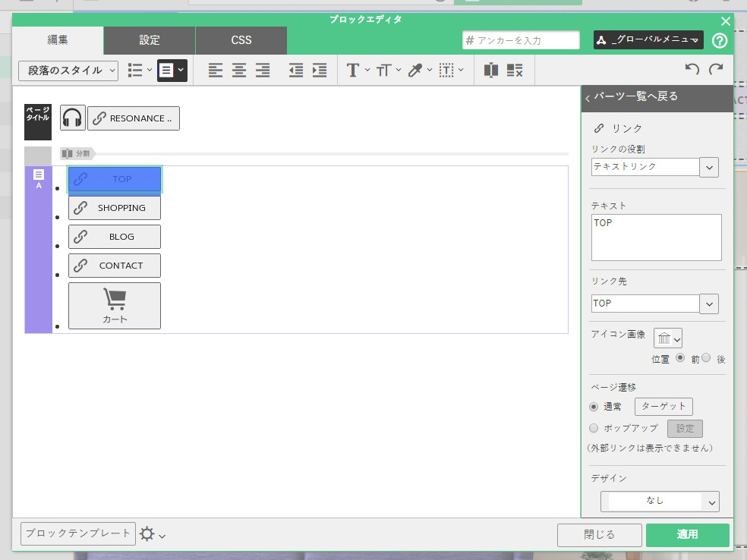Select the headphones image part

(x=72, y=118)
